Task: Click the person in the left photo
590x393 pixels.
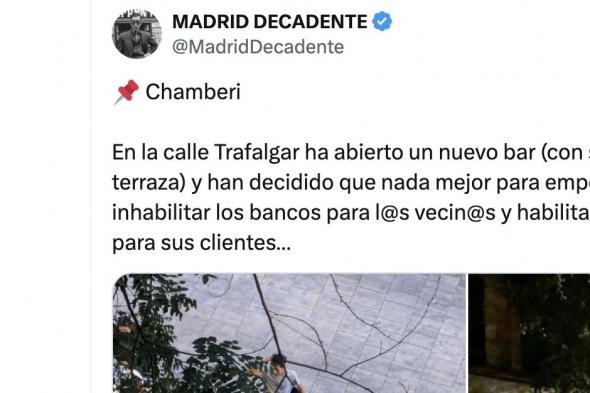Action: (282, 374)
